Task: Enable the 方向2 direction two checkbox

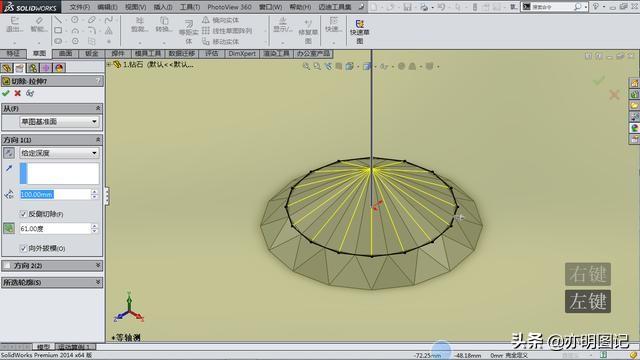Action: 7,266
